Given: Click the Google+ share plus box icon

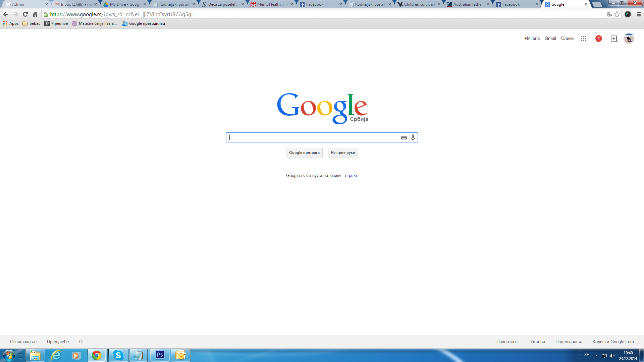Looking at the screenshot, I should point(614,39).
